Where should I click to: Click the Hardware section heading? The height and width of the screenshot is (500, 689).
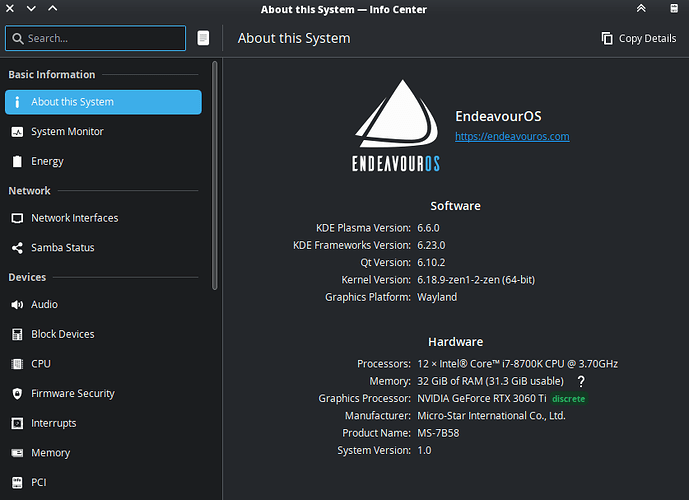pos(455,342)
